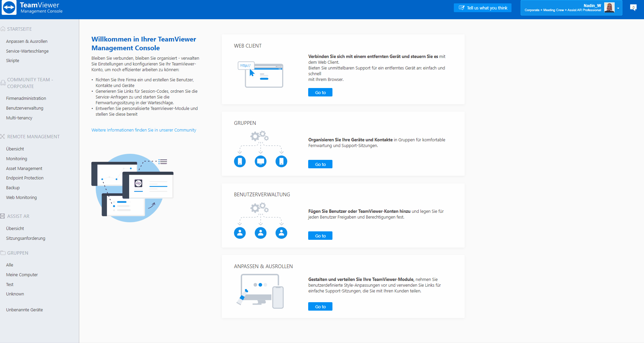Click the COMMUNITY TEAM - CORPORATE heading
The image size is (644, 343).
[30, 83]
